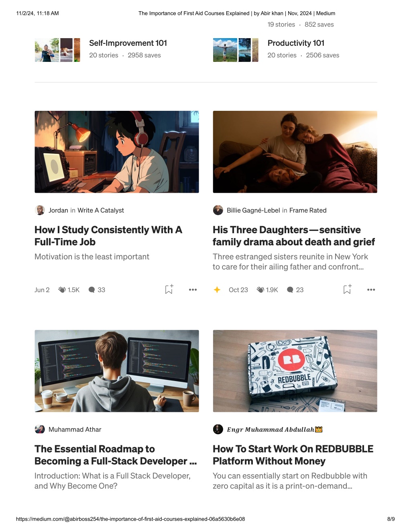Open How To Start Work On REDBUBBLE title

[x=293, y=455]
